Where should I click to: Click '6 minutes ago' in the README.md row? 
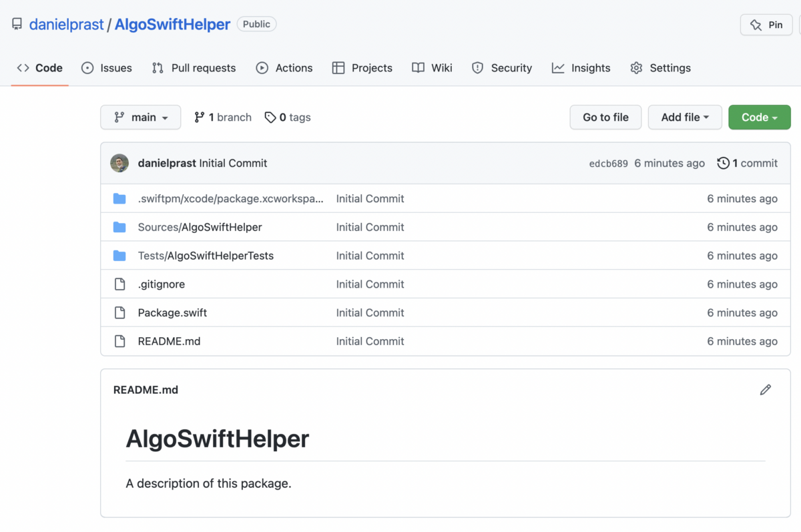click(742, 341)
